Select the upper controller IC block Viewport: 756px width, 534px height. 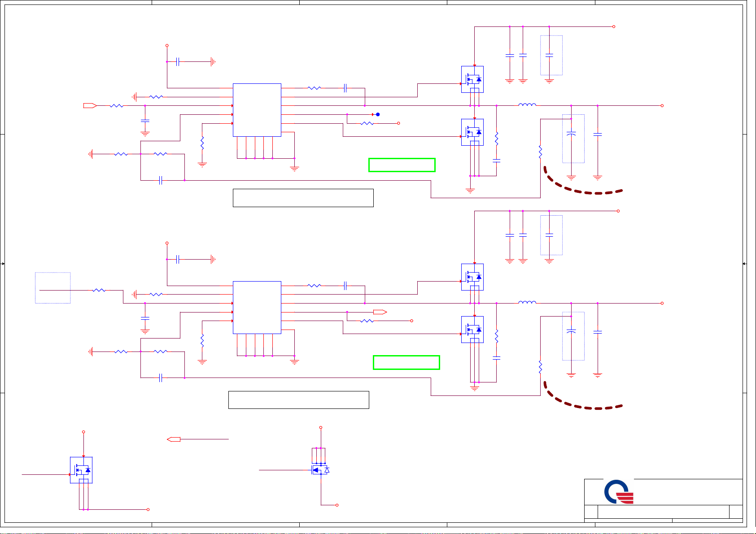[x=257, y=110]
